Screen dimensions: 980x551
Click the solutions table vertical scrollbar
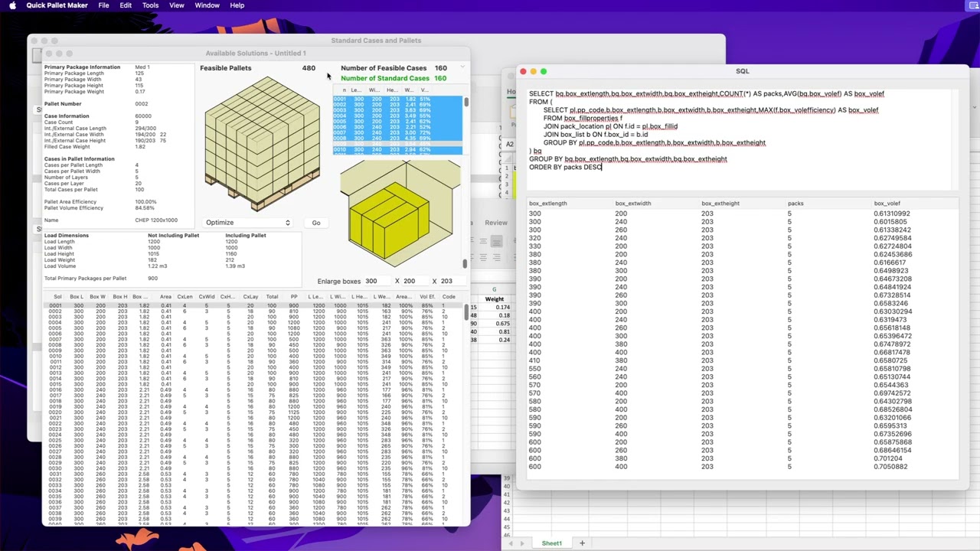click(x=467, y=312)
